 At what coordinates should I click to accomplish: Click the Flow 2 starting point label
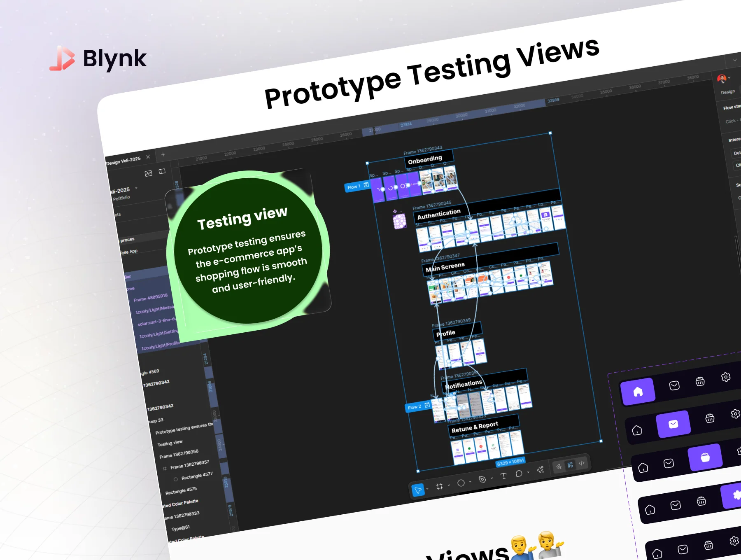[418, 407]
